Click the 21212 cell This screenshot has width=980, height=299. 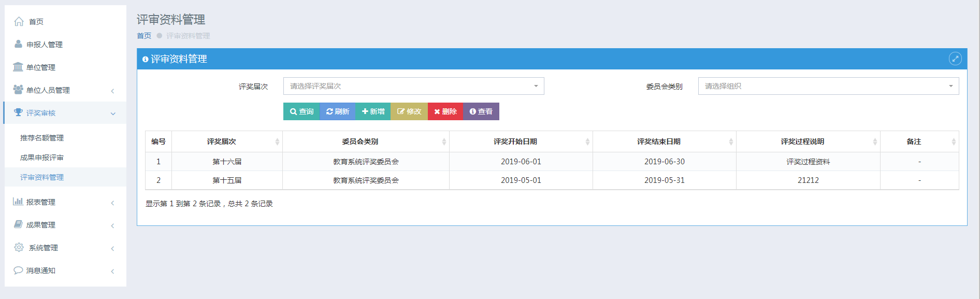808,180
